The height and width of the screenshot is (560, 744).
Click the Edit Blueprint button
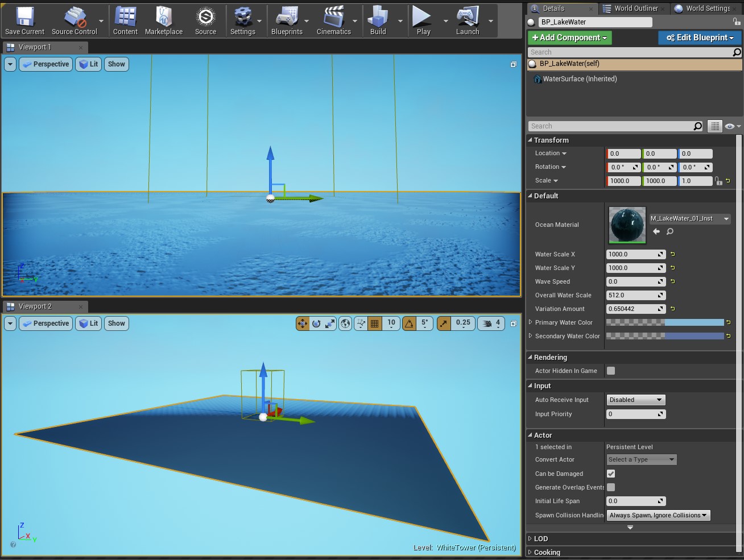point(700,38)
